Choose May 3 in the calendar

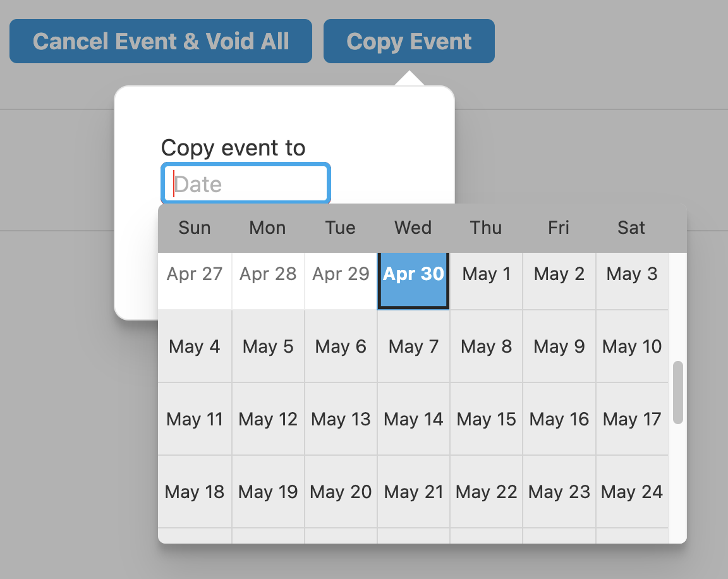tap(632, 274)
